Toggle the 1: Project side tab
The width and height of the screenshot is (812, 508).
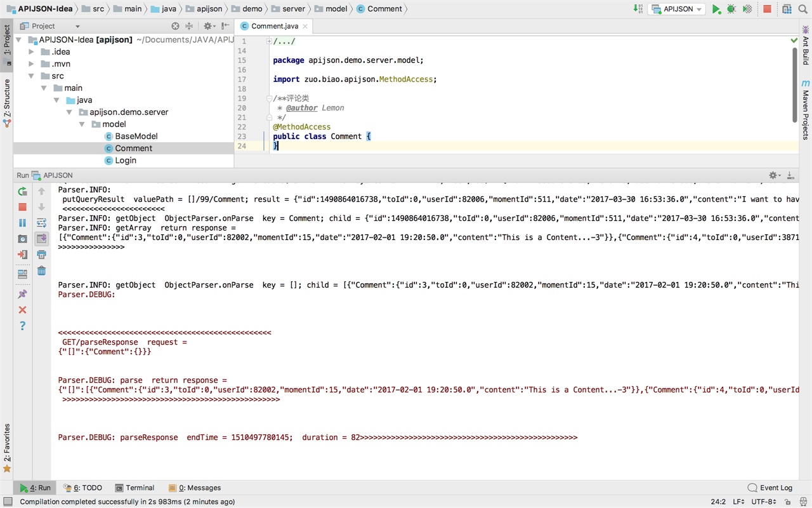[7, 44]
